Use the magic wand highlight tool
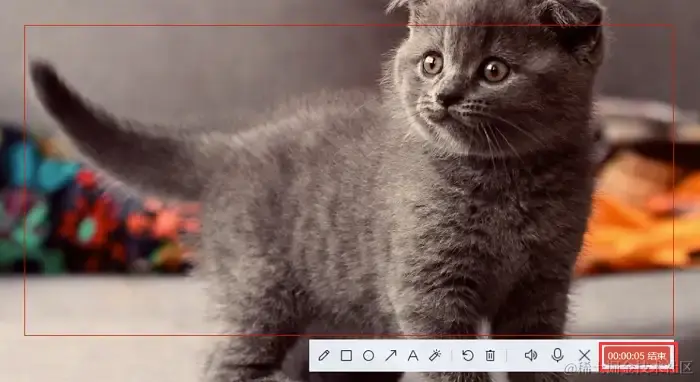Viewport: 700px width, 382px height. (x=435, y=356)
